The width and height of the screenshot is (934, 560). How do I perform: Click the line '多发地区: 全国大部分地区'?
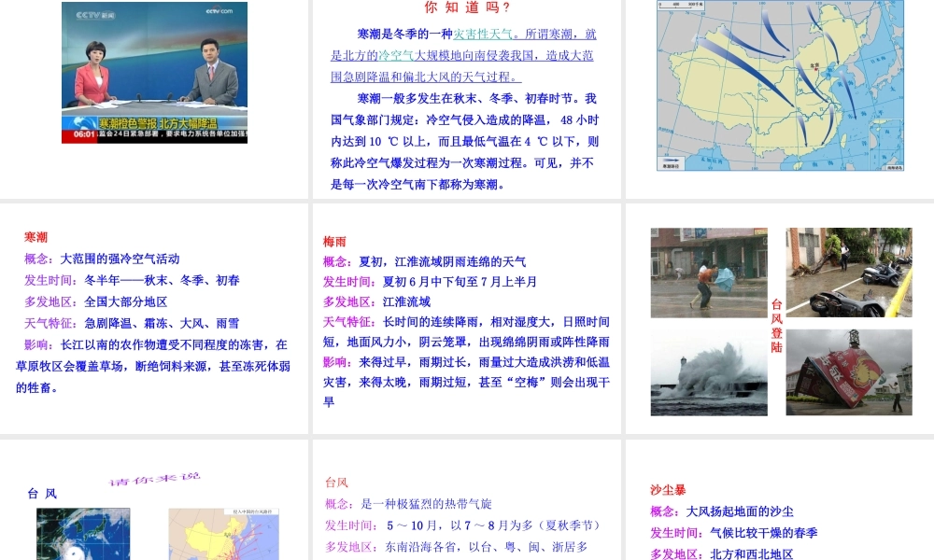[x=96, y=301]
